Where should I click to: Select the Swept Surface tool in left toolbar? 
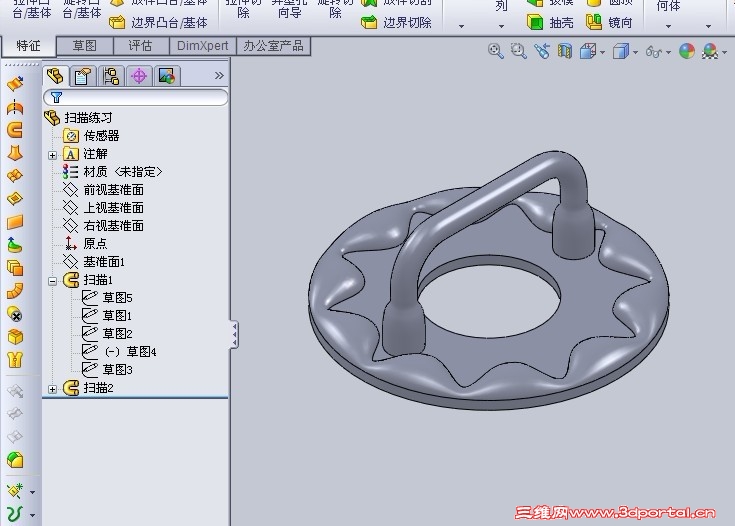pyautogui.click(x=15, y=130)
